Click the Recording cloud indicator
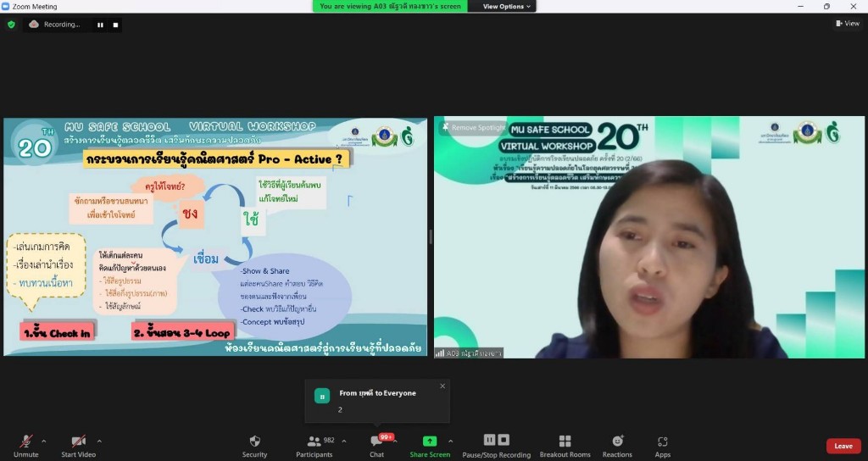 click(x=54, y=25)
